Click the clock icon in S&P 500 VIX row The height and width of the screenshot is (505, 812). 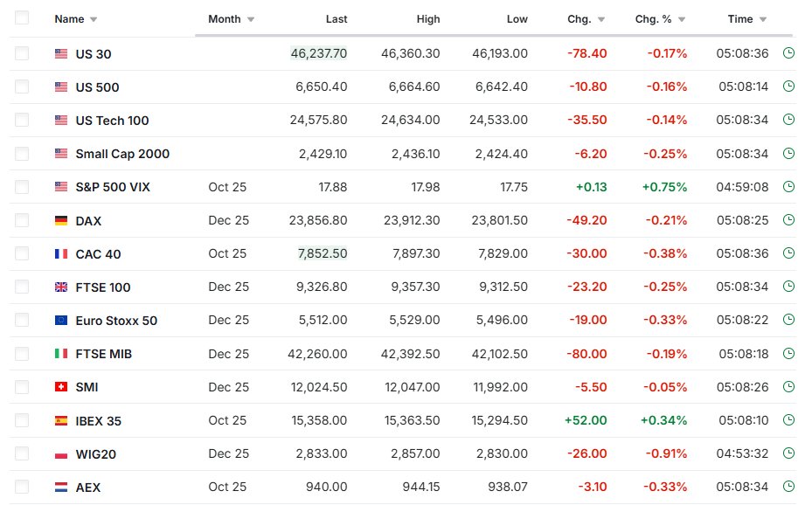tap(788, 186)
